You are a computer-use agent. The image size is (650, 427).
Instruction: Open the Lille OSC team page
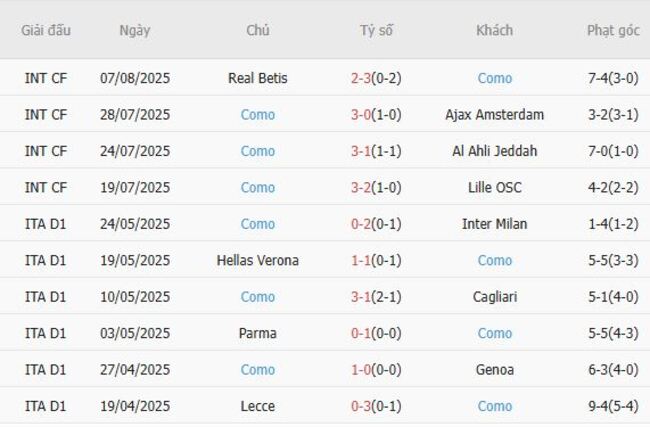point(494,187)
